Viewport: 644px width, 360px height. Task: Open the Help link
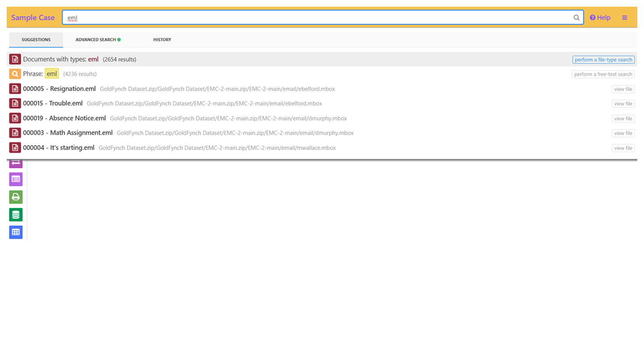600,18
